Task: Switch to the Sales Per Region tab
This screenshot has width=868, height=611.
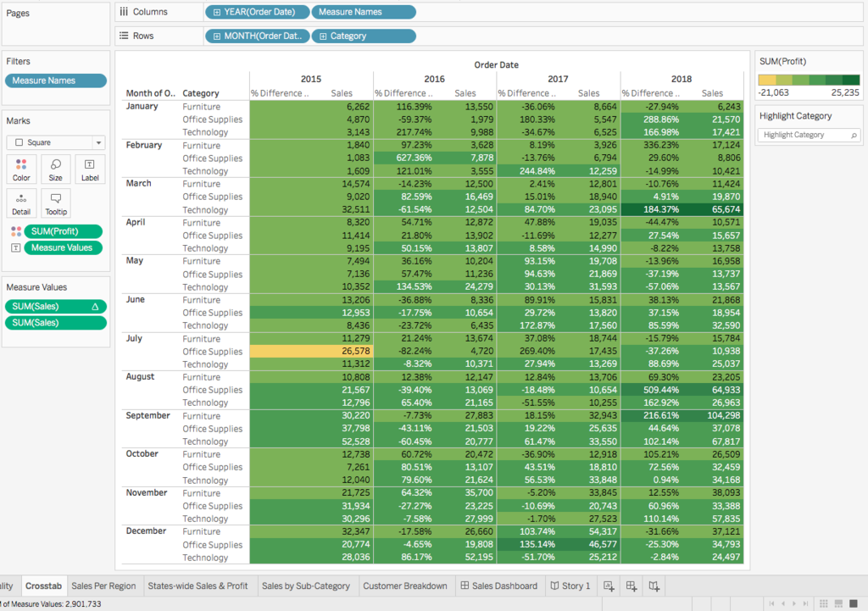Action: coord(103,586)
